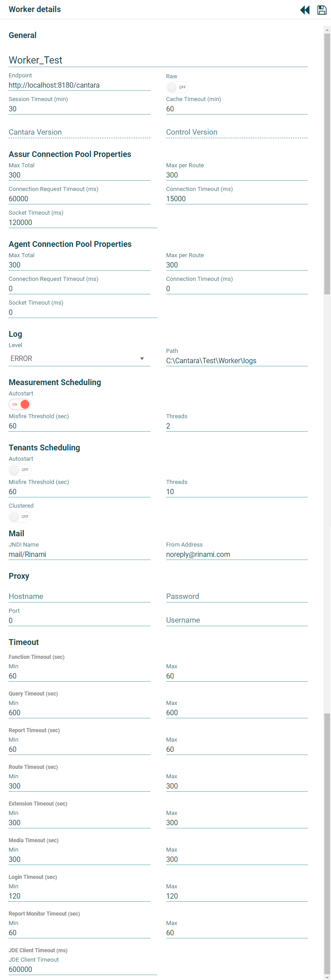Click the save disk icon
This screenshot has width=331, height=980.
pos(322,10)
